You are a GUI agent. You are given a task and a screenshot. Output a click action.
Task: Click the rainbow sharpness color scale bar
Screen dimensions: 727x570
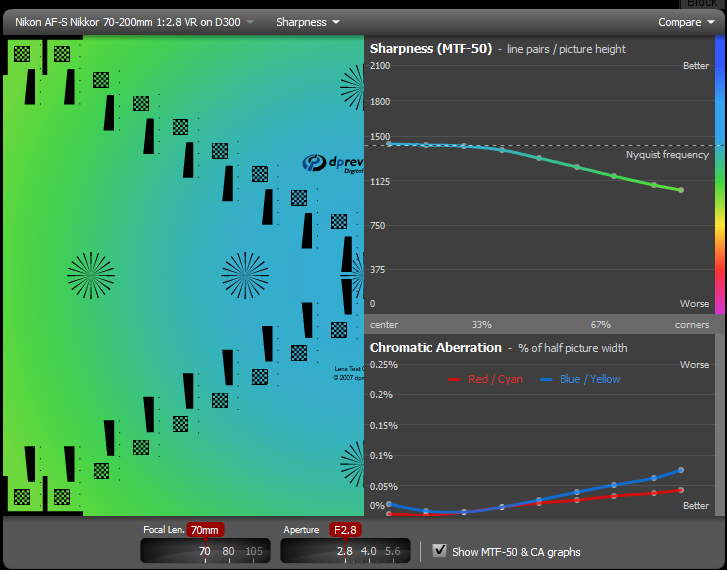[x=719, y=180]
